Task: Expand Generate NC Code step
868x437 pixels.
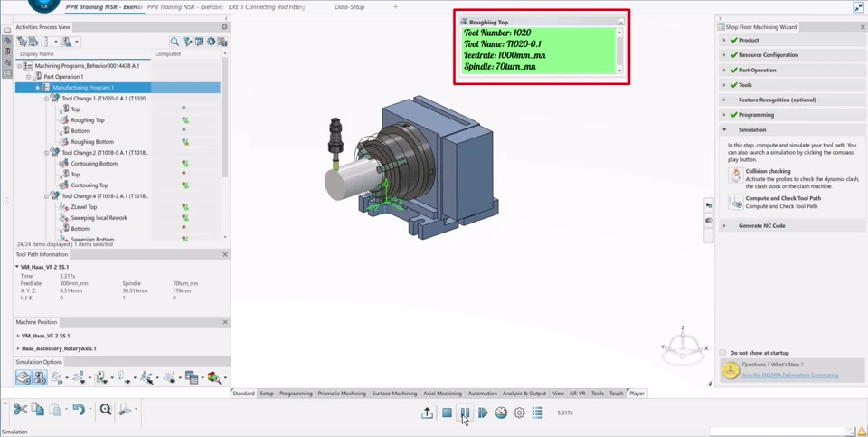Action: click(x=724, y=225)
